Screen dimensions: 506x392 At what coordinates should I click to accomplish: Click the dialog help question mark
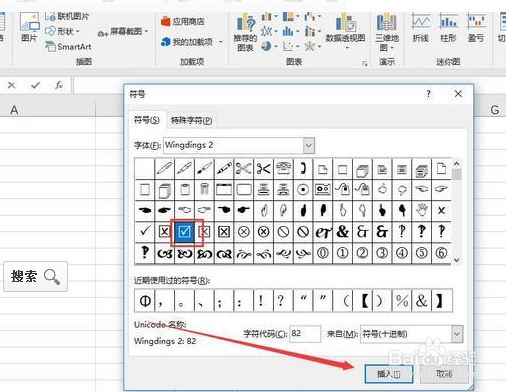click(x=429, y=94)
